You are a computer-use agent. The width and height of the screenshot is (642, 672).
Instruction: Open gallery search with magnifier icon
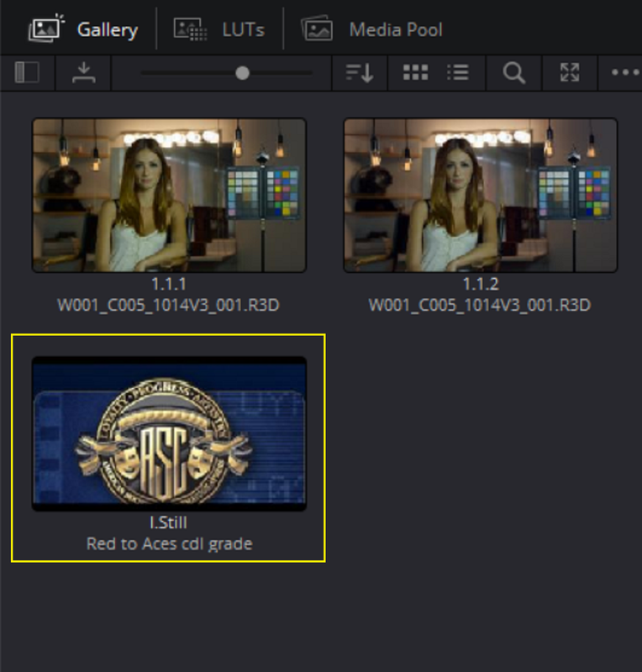click(x=513, y=72)
